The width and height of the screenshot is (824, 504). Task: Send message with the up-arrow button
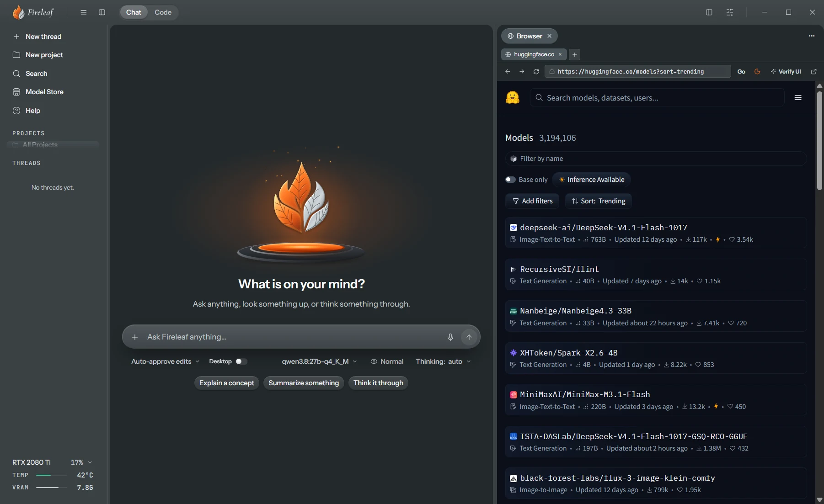point(469,337)
